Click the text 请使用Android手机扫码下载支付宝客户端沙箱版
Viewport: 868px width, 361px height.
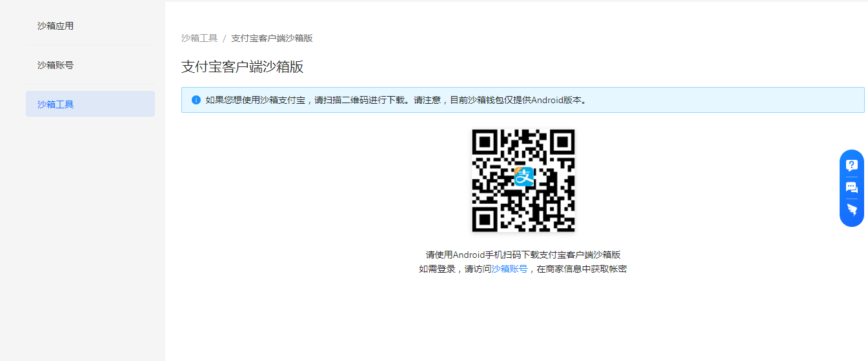tap(523, 255)
